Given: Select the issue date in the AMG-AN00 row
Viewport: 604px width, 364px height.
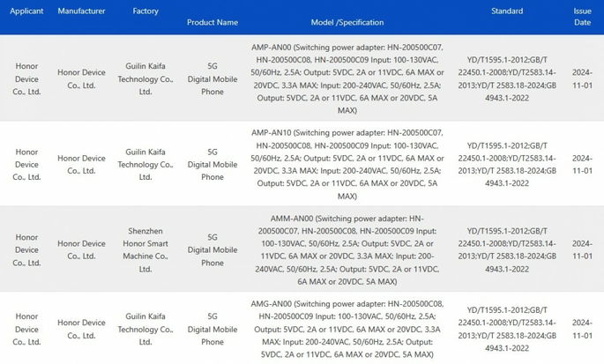Looking at the screenshot, I should (583, 328).
